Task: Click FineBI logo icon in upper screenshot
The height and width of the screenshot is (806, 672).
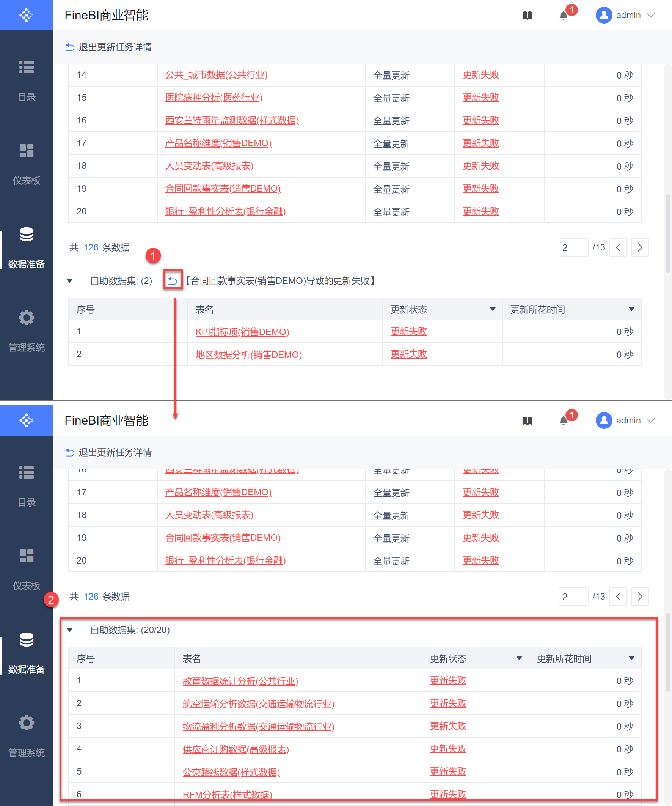Action: pyautogui.click(x=27, y=15)
